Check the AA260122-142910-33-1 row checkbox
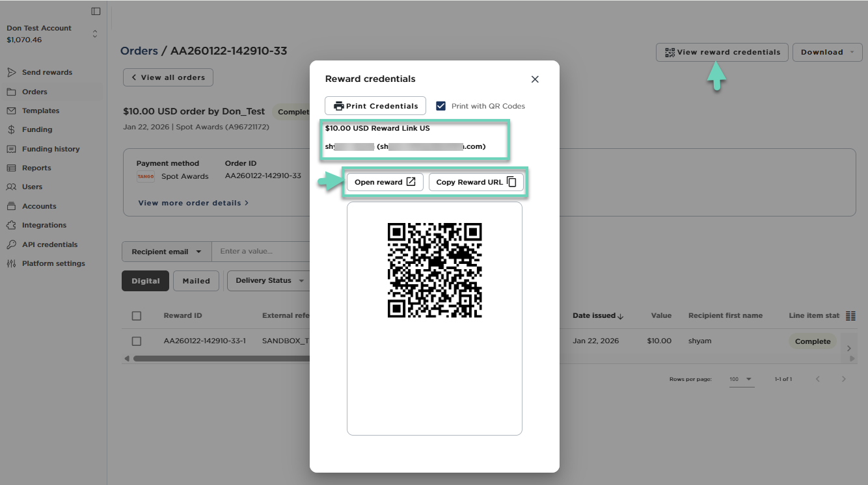Screen dimensions: 868x485 pyautogui.click(x=137, y=341)
